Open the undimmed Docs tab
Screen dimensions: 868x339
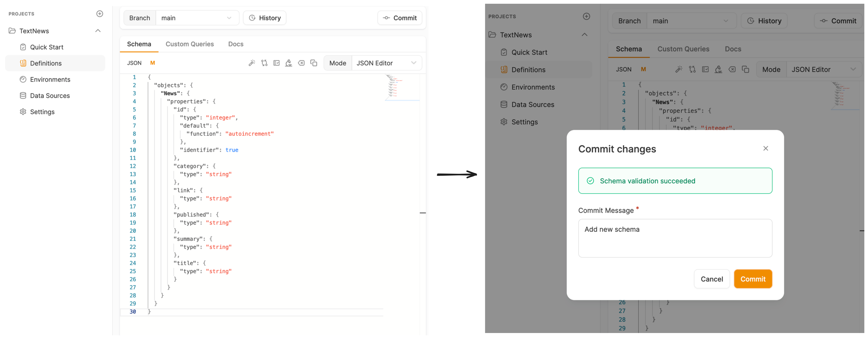[236, 44]
